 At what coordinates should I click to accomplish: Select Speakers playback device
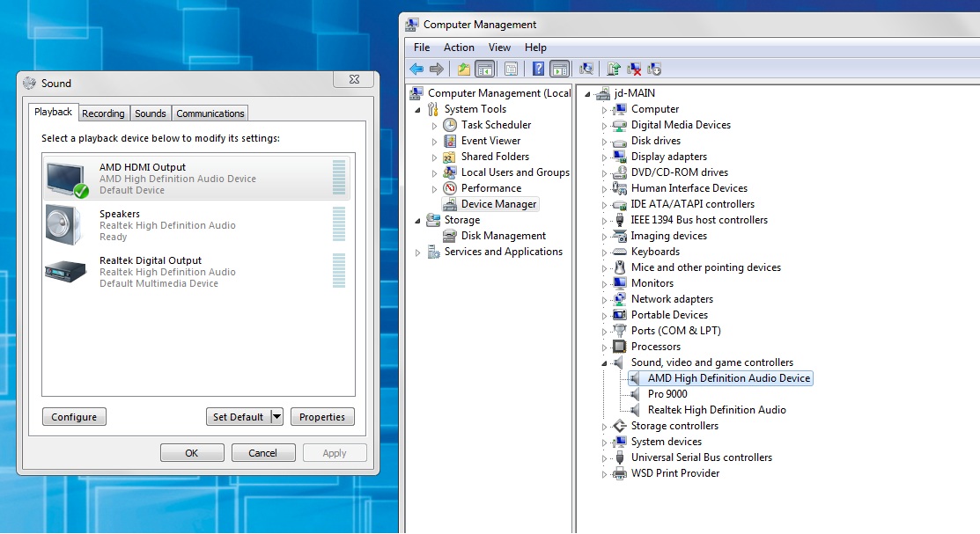click(x=196, y=225)
